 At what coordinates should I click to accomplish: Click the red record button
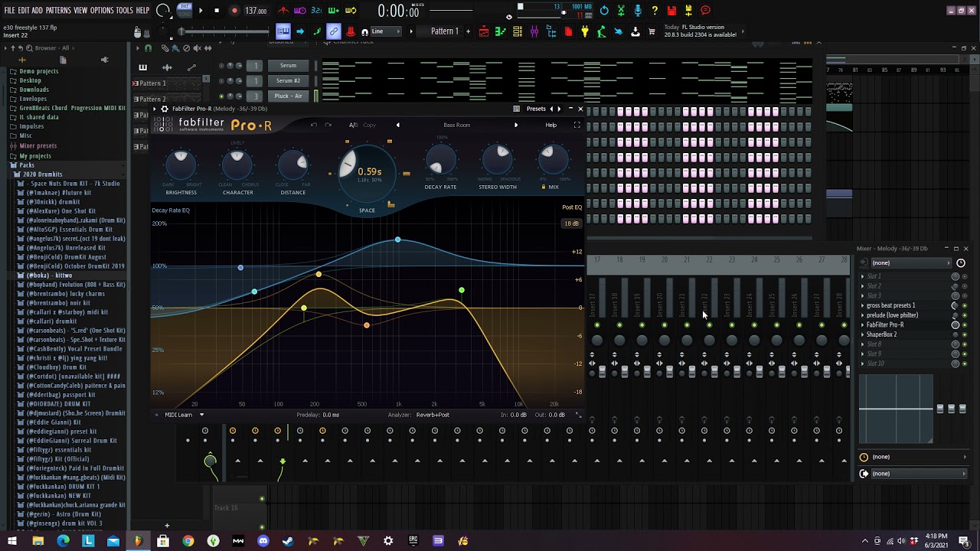click(234, 11)
